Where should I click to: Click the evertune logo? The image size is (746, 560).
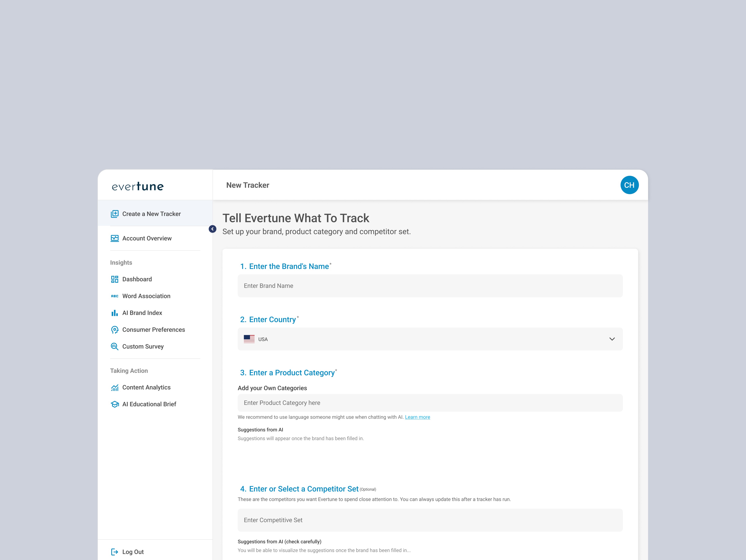point(138,186)
